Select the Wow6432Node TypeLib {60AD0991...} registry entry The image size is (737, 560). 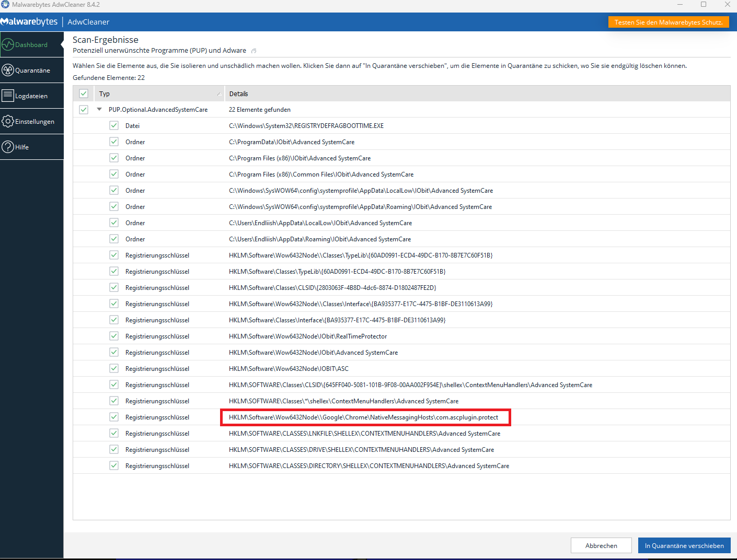coord(361,255)
